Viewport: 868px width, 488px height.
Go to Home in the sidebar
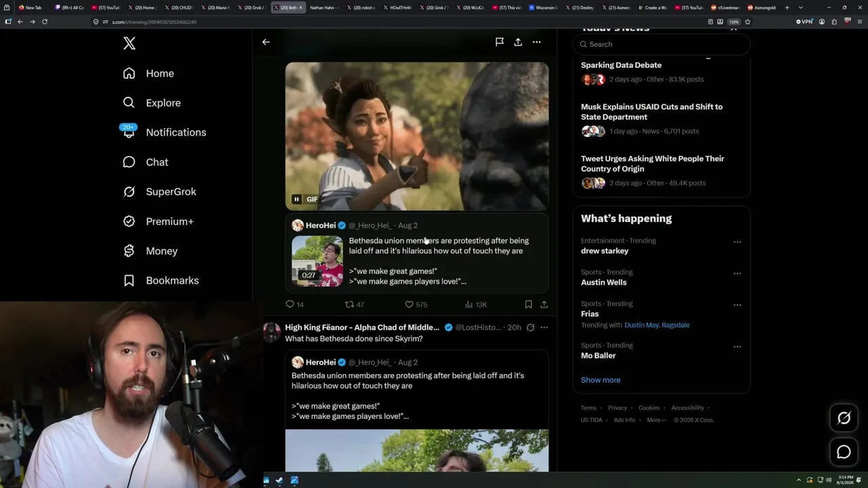pyautogui.click(x=148, y=73)
